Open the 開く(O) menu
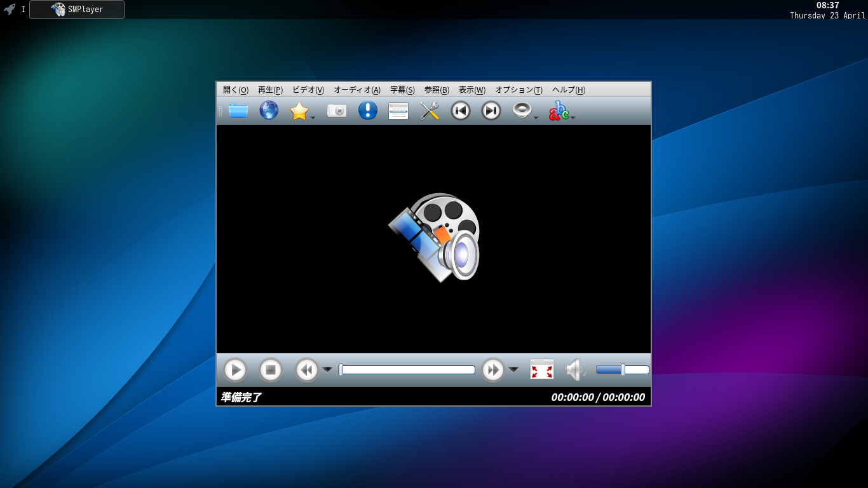This screenshot has width=868, height=488. click(236, 90)
